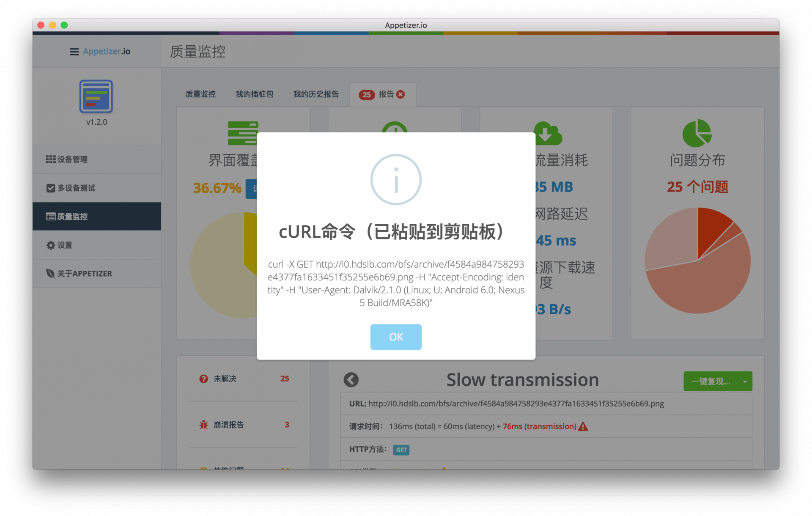
Task: Click the 45 ms latency value
Action: [556, 241]
